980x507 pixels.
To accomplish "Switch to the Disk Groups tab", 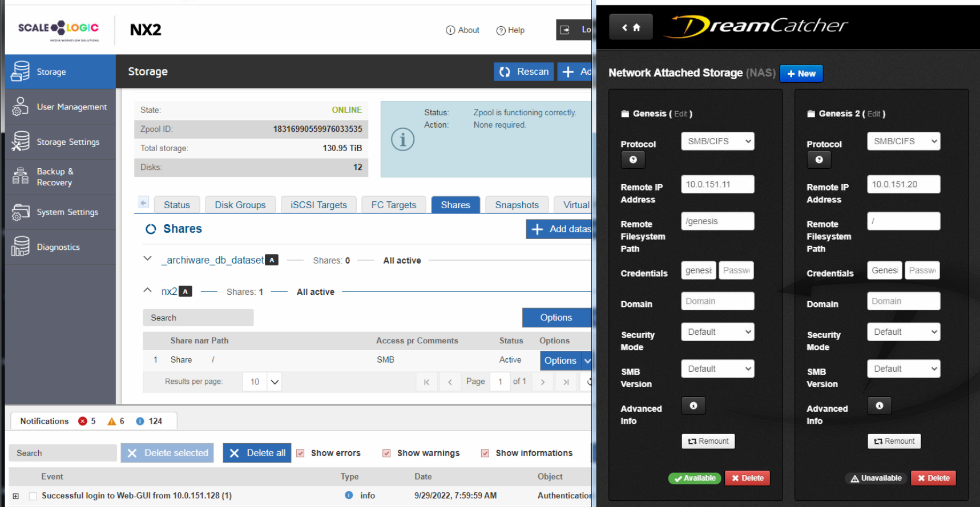I will [x=240, y=205].
